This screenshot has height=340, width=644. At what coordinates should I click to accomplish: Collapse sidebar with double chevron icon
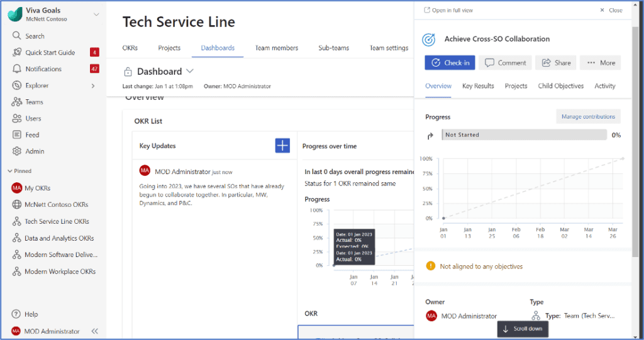tap(95, 331)
